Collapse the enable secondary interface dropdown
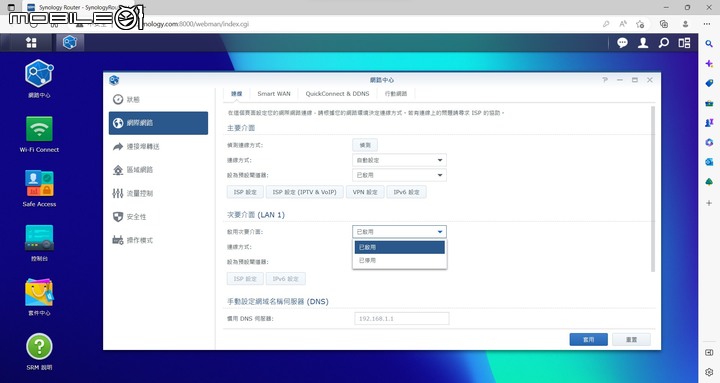This screenshot has height=383, width=720. (399, 232)
